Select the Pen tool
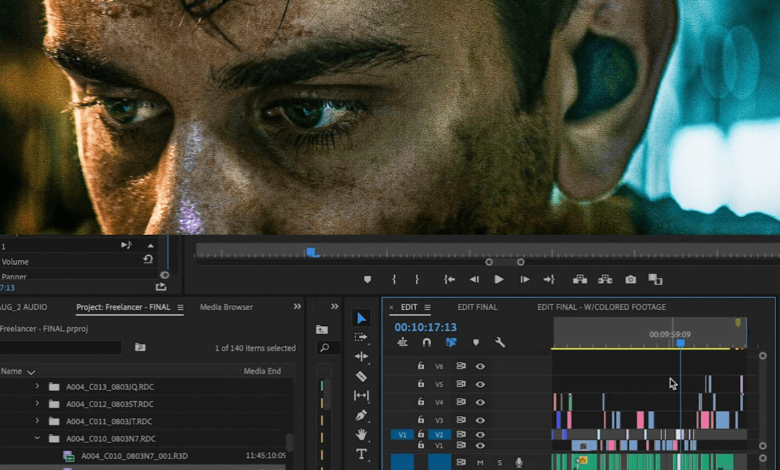Screen dimensions: 780x470 pos(362,415)
